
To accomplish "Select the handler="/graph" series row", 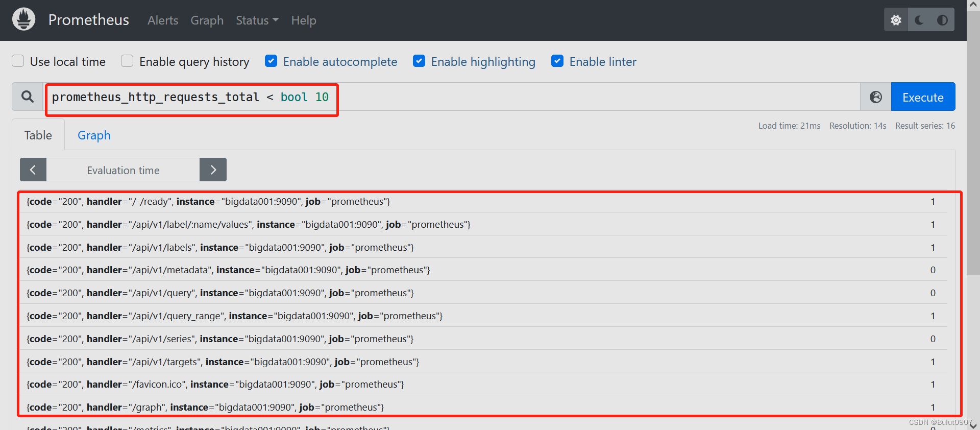I will [x=483, y=408].
